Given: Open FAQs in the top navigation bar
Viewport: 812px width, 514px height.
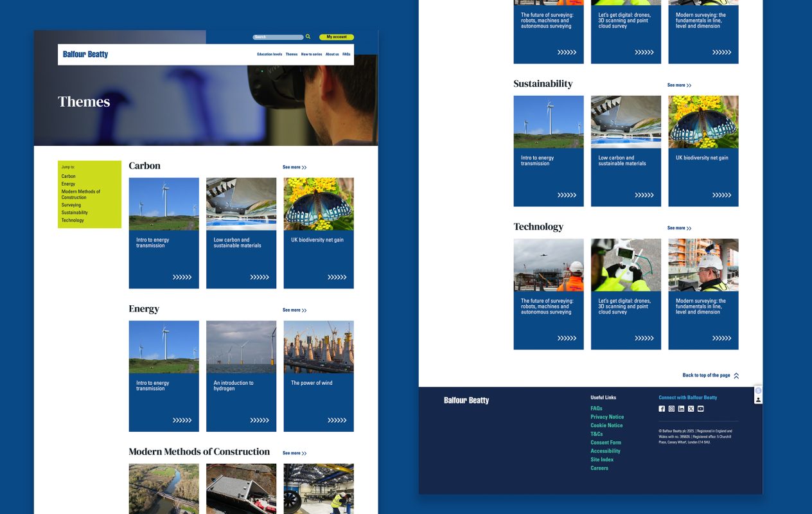Looking at the screenshot, I should point(346,55).
